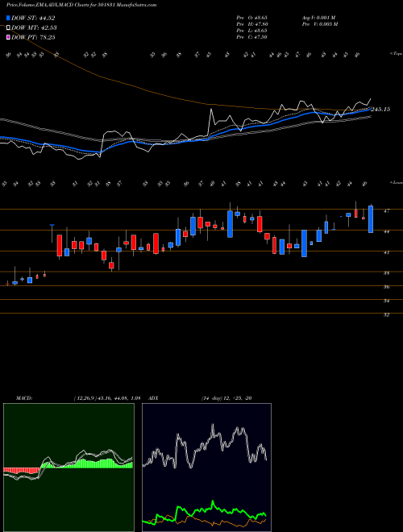403x532 pixels.
Task: Click the 'DOW PT: 78.25' legend text
Action: [33, 37]
